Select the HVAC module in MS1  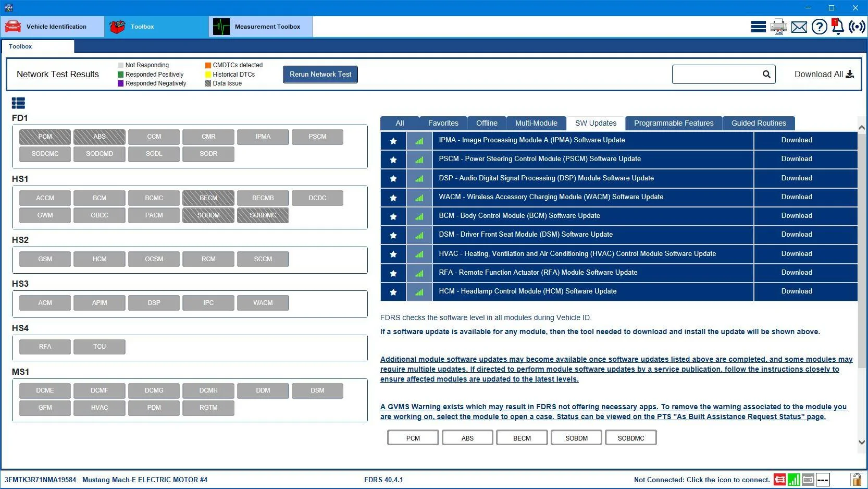(100, 408)
